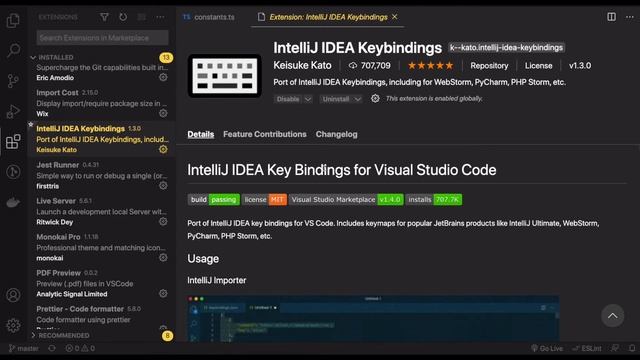Open the Repository link
This screenshot has height=360, width=640.
pos(489,66)
